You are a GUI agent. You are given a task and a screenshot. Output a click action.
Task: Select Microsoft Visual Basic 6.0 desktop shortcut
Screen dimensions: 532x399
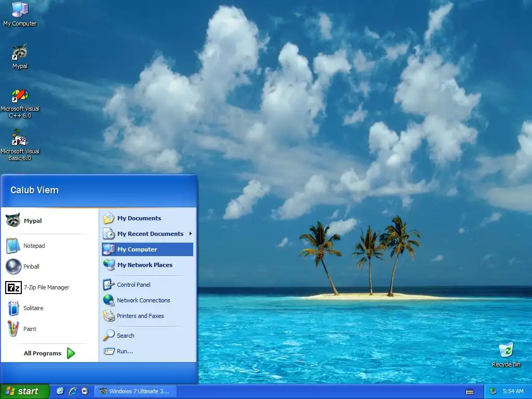tap(20, 145)
